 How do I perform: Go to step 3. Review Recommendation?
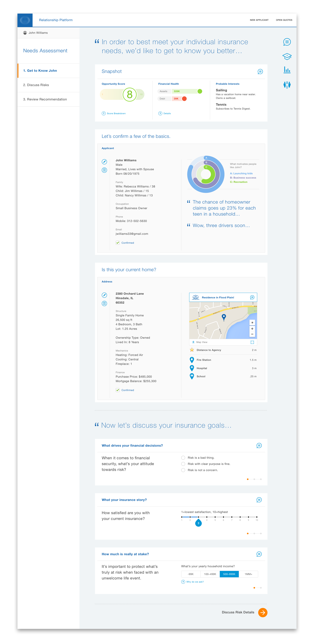coord(48,99)
